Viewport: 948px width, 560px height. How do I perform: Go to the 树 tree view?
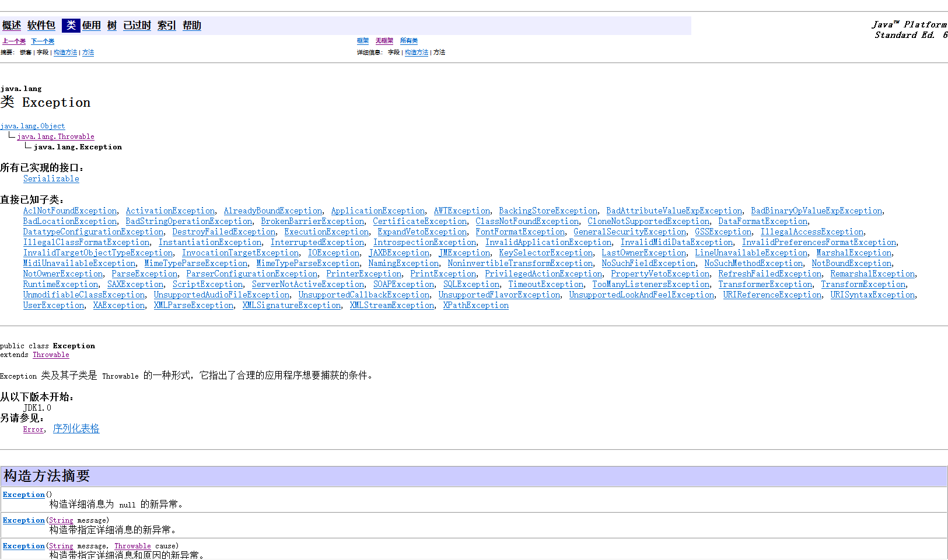(111, 26)
